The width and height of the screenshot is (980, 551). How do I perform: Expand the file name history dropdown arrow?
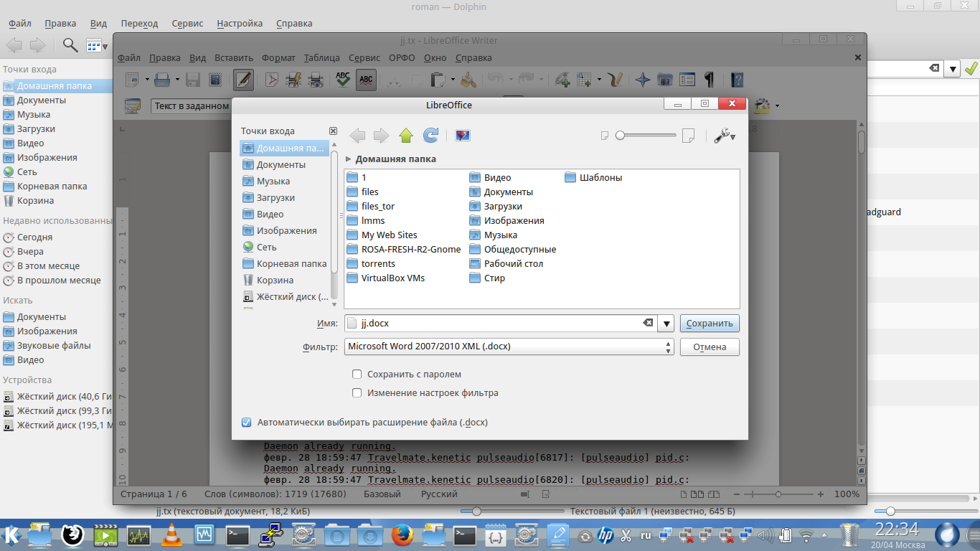coord(666,324)
